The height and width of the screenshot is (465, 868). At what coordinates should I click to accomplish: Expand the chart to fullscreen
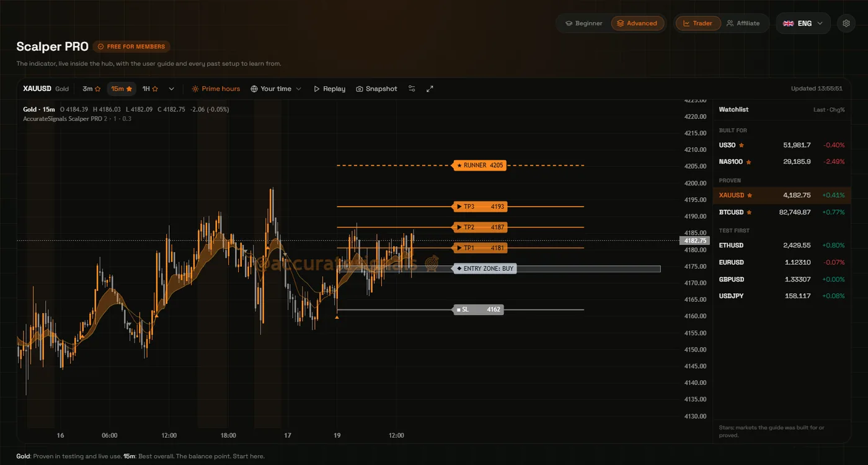click(x=430, y=89)
